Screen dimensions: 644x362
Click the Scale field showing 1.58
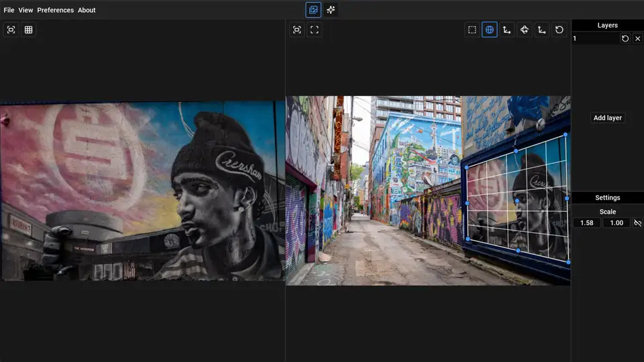pos(586,223)
